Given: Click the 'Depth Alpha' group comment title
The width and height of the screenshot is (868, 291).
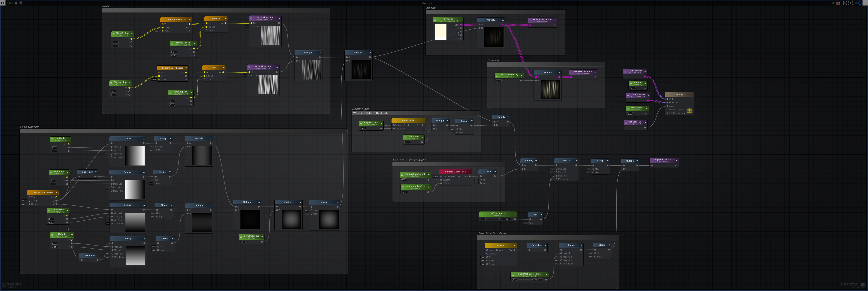Looking at the screenshot, I should [361, 109].
